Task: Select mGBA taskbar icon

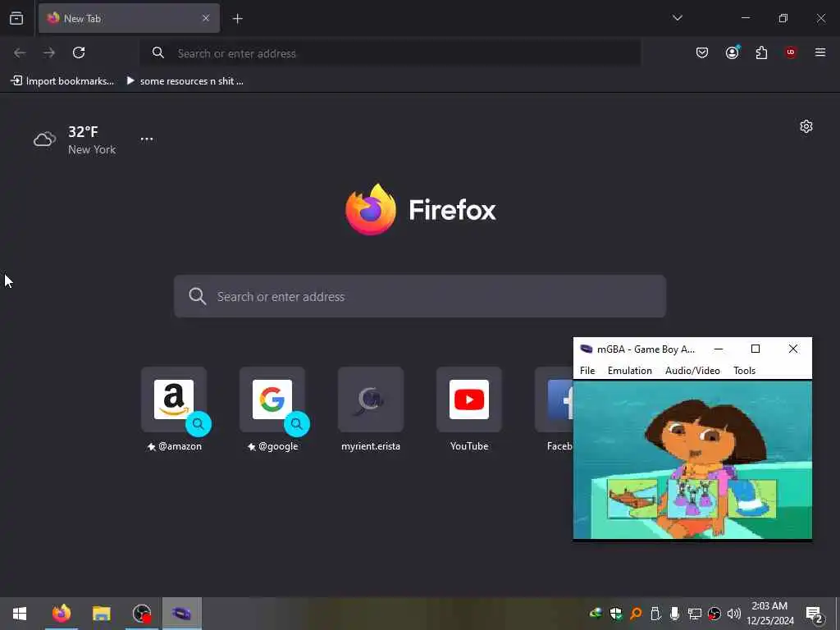Action: [x=181, y=614]
